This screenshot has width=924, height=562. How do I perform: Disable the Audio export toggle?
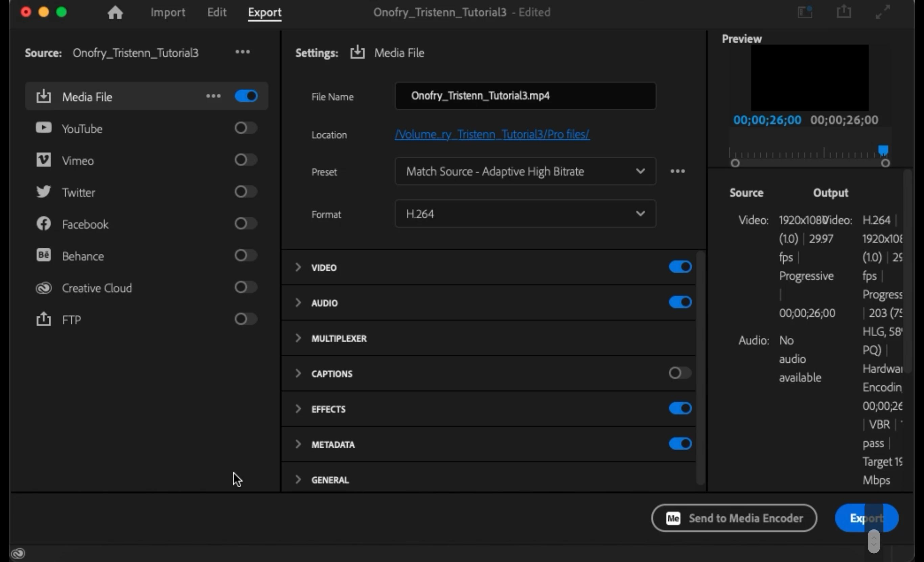[679, 302]
